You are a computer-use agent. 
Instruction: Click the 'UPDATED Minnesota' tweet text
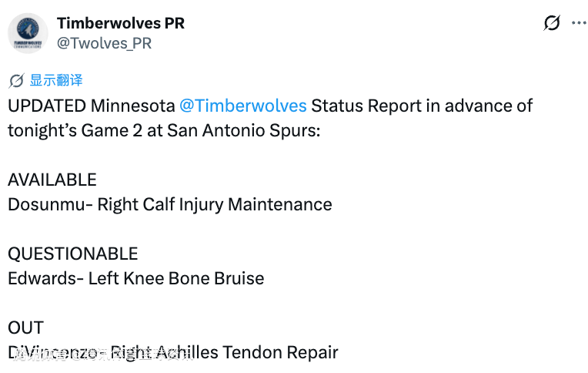coord(92,106)
